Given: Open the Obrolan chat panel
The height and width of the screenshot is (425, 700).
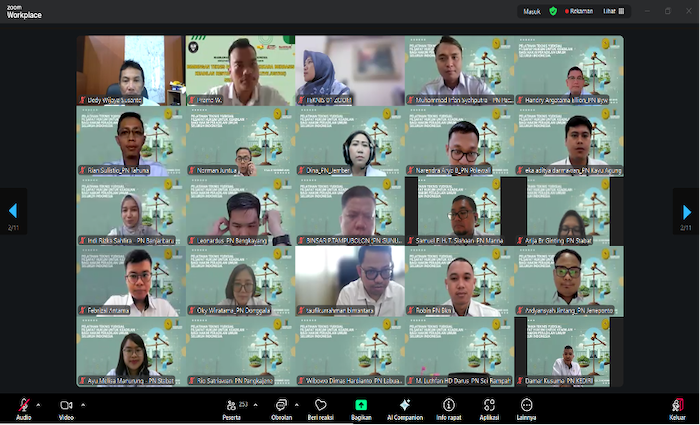Looking at the screenshot, I should click(x=281, y=405).
